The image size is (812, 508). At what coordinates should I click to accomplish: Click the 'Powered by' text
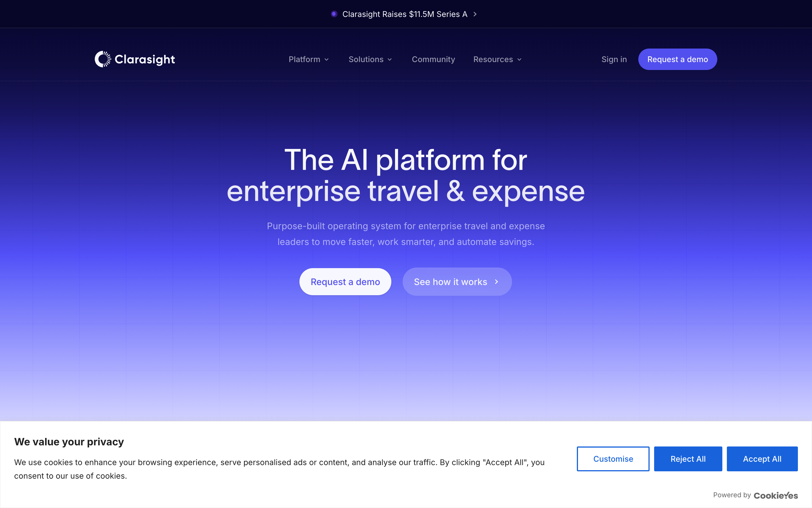point(732,495)
